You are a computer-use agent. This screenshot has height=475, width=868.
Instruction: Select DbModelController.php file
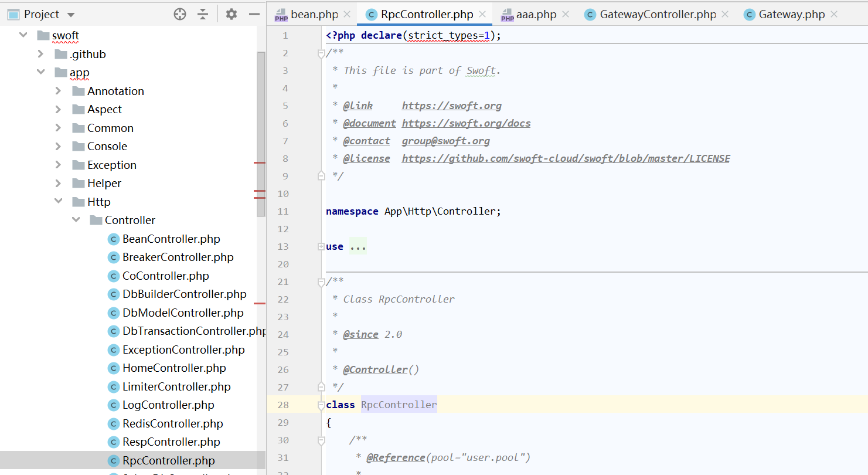pos(183,313)
